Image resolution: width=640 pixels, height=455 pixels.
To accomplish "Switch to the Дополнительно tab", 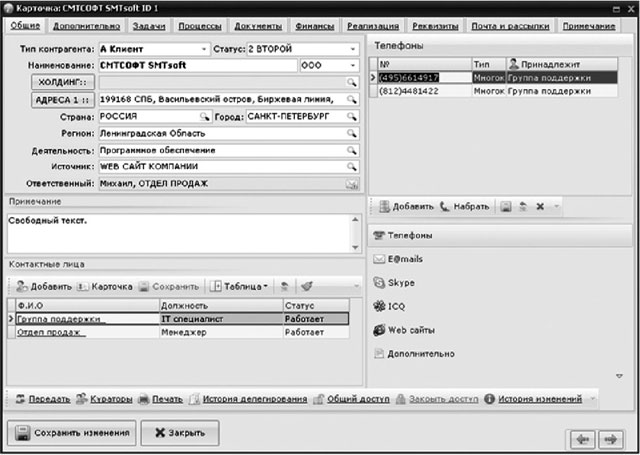I will click(x=87, y=26).
